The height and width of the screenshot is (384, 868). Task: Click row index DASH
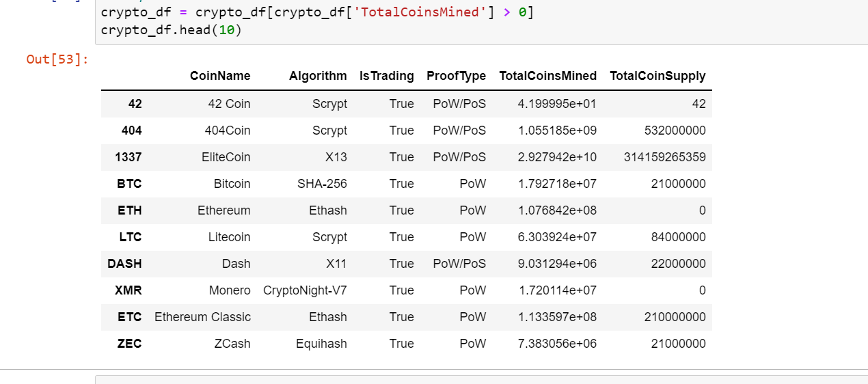click(x=124, y=264)
